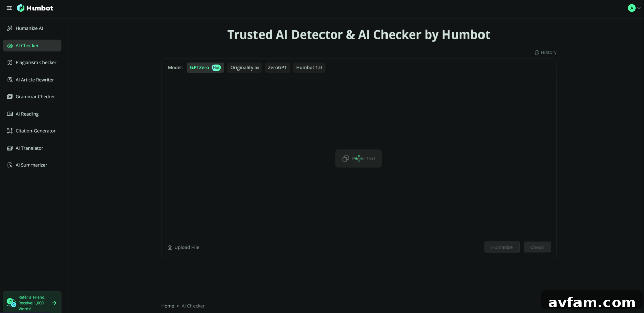Click the Grammar Checker sidebar icon
The image size is (644, 313).
click(10, 97)
